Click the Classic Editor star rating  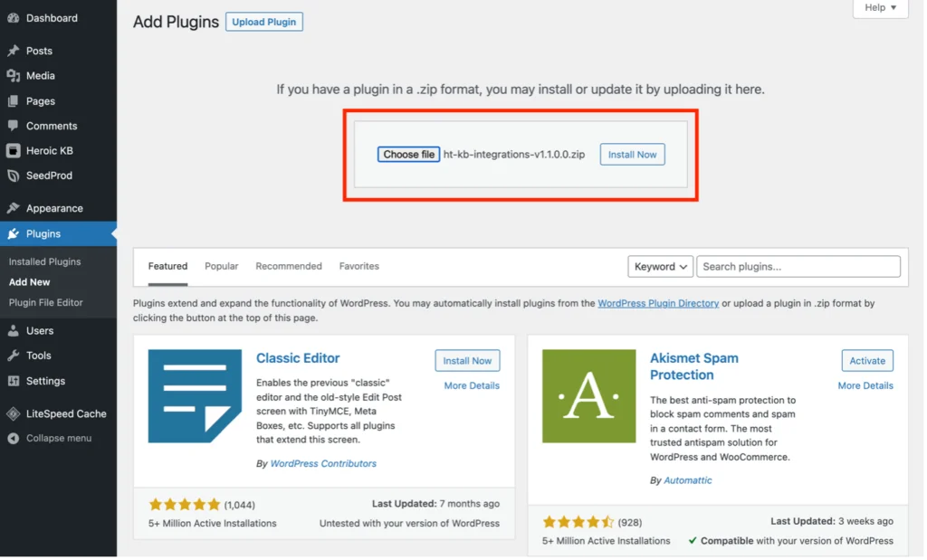point(185,505)
